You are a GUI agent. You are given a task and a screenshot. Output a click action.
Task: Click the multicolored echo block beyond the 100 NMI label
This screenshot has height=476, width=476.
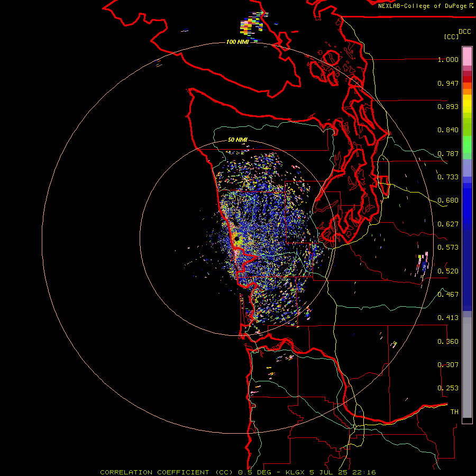(251, 26)
